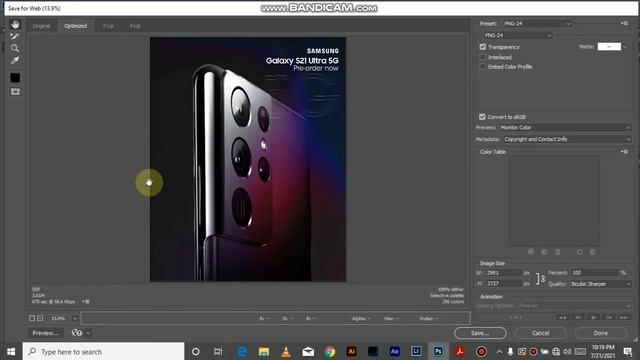640x360 pixels.
Task: Toggle the constrain proportions link icon
Action: 540,278
